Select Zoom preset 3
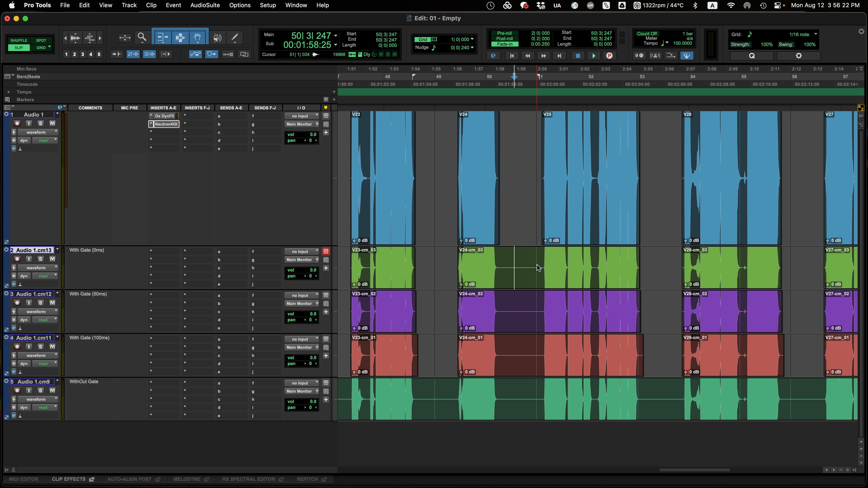Image resolution: width=868 pixels, height=488 pixels. point(83,54)
